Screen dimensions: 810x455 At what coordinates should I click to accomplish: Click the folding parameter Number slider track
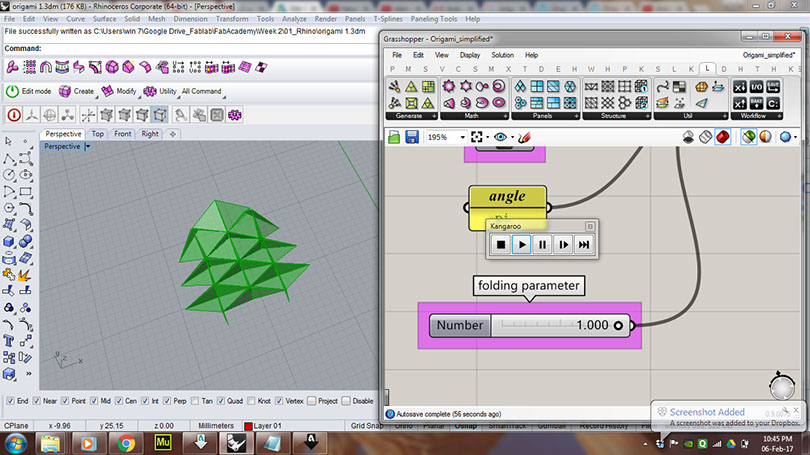coord(559,325)
